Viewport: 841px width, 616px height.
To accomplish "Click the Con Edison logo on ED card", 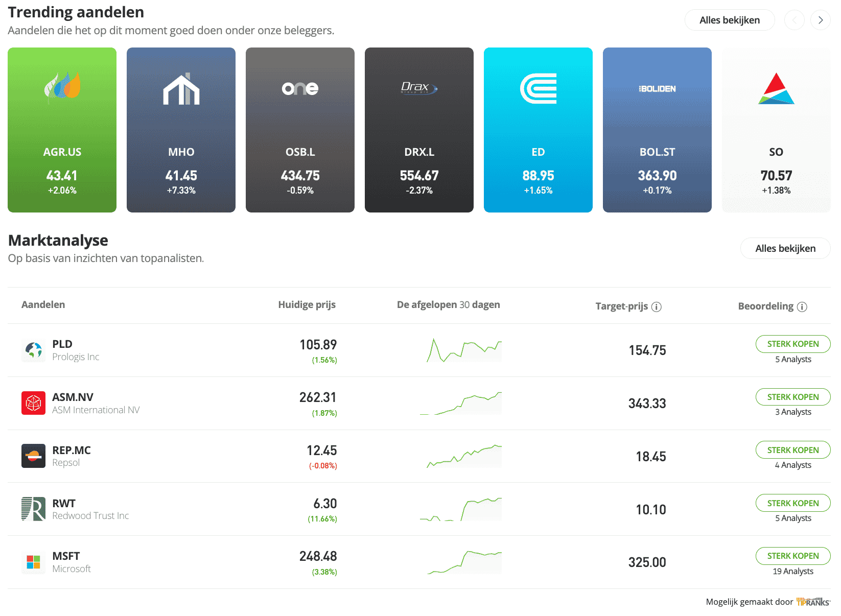I will 538,88.
